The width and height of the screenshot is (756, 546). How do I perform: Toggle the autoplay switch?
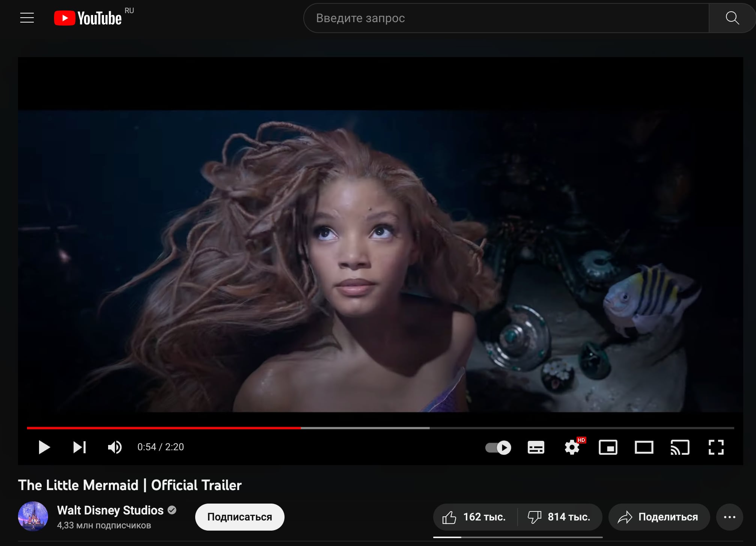[x=498, y=447]
